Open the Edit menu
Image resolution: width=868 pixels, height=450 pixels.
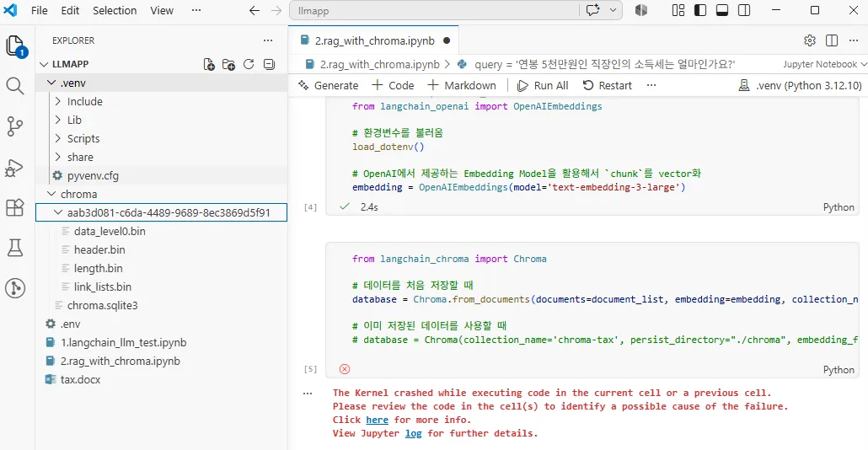coord(70,10)
